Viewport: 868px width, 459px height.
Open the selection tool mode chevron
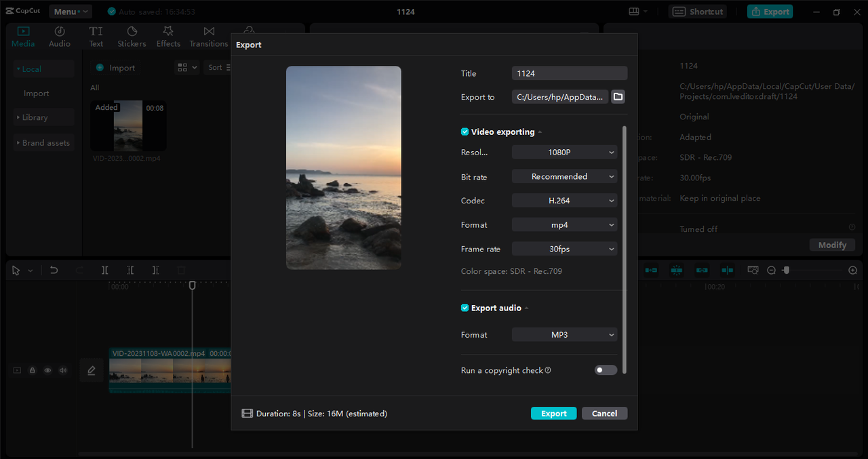click(x=30, y=271)
